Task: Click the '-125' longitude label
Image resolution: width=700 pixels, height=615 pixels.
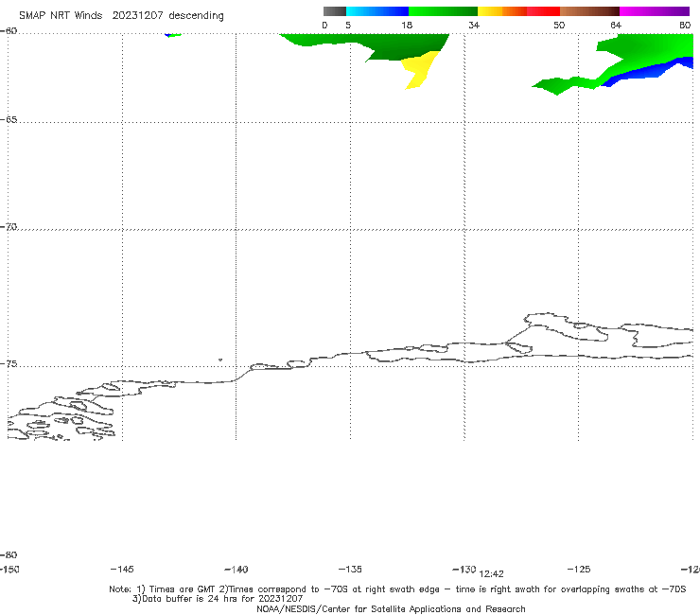Action: pyautogui.click(x=579, y=569)
